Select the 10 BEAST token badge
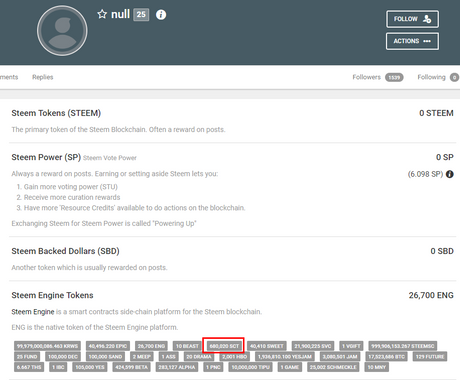 point(187,346)
